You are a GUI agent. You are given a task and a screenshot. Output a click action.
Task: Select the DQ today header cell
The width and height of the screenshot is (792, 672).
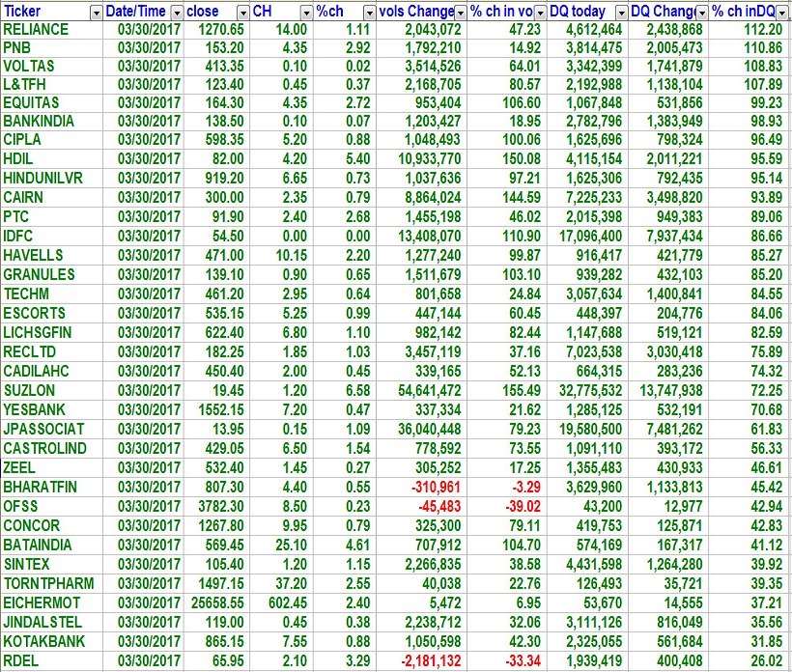587,12
